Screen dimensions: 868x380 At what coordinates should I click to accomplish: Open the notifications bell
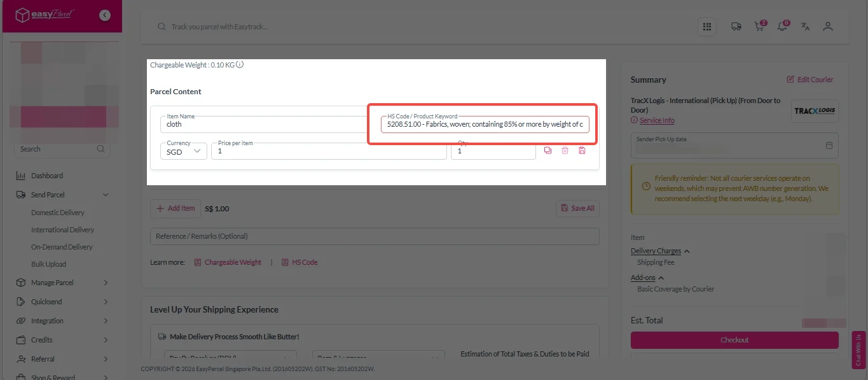click(783, 27)
